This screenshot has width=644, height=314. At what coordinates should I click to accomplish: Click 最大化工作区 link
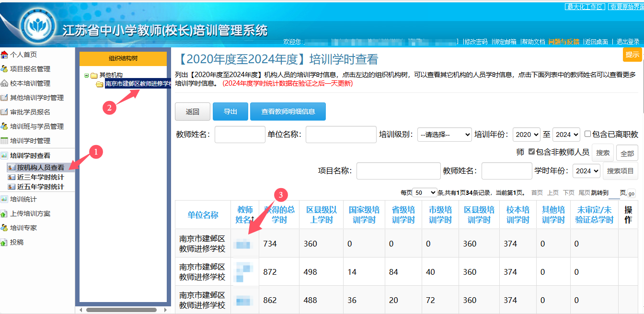click(x=585, y=7)
